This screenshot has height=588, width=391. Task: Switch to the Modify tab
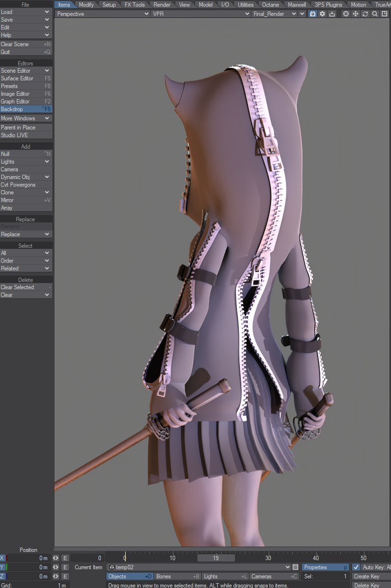(x=86, y=4)
